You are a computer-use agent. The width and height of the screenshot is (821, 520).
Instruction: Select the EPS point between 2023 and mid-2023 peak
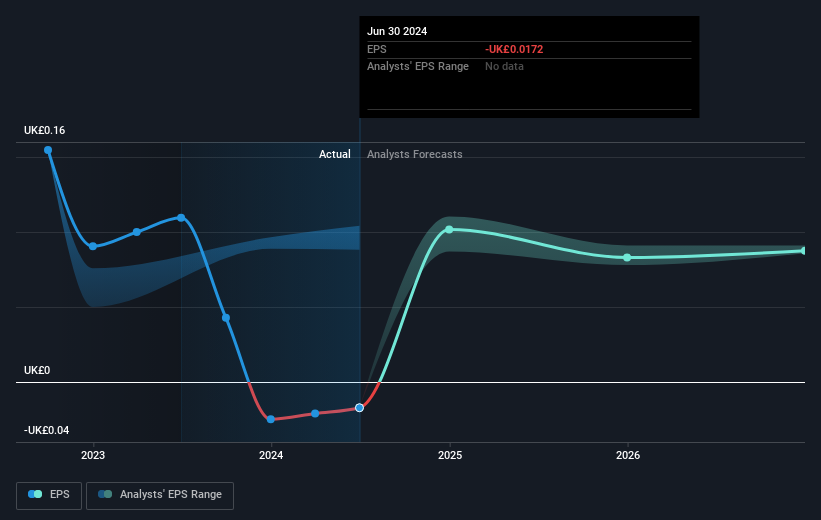[x=137, y=232]
